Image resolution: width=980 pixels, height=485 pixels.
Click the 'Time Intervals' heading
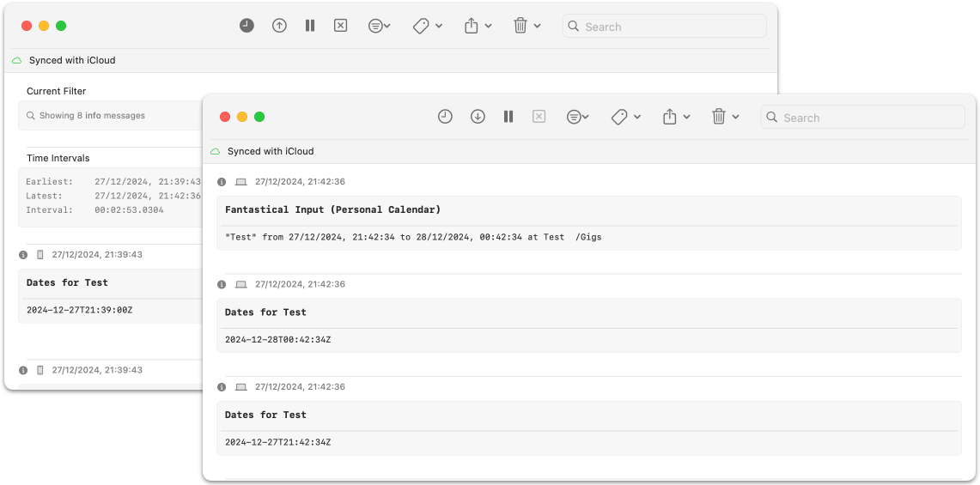[58, 158]
